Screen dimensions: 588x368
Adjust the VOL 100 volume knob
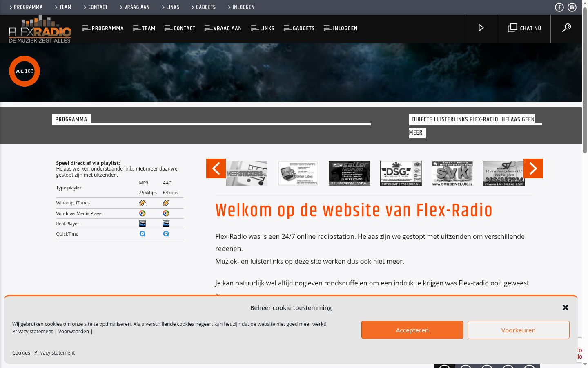point(24,71)
